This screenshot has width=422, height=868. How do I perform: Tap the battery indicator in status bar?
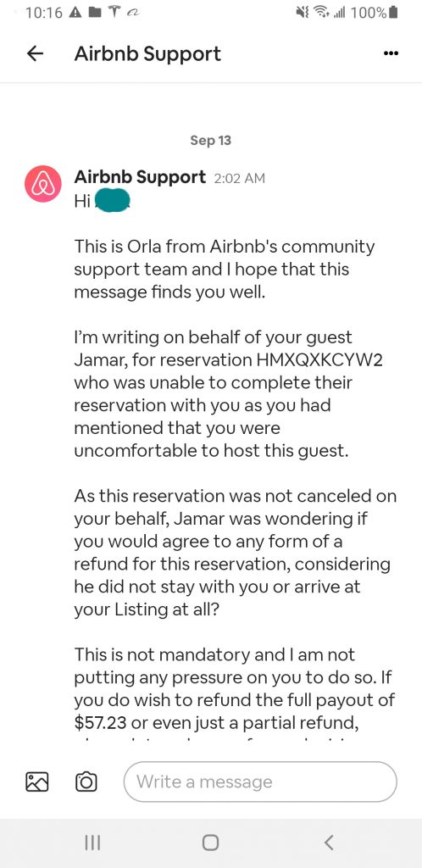pos(394,13)
